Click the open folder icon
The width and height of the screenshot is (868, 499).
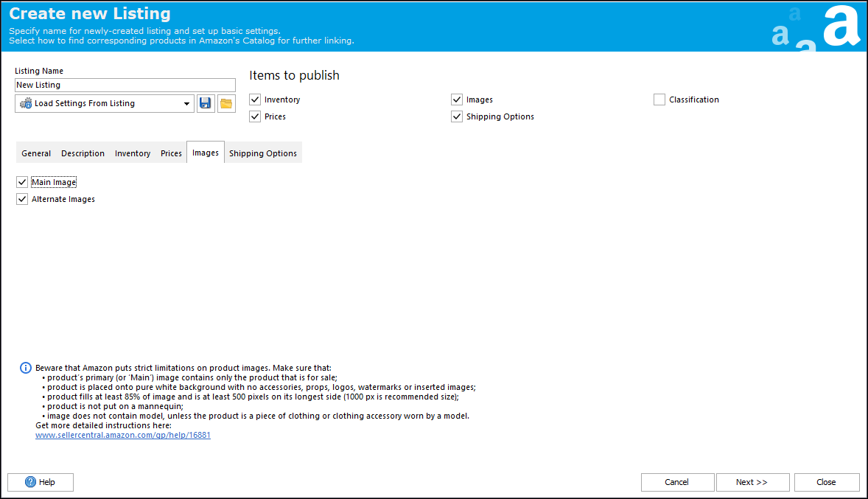click(226, 103)
